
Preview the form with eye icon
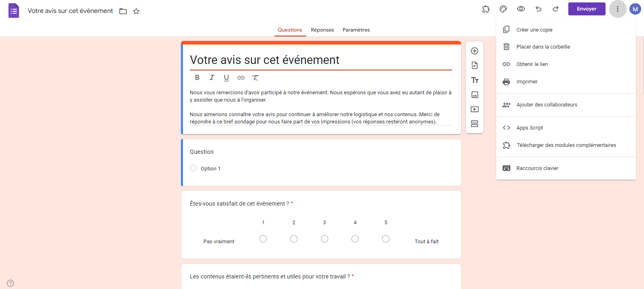coord(521,9)
